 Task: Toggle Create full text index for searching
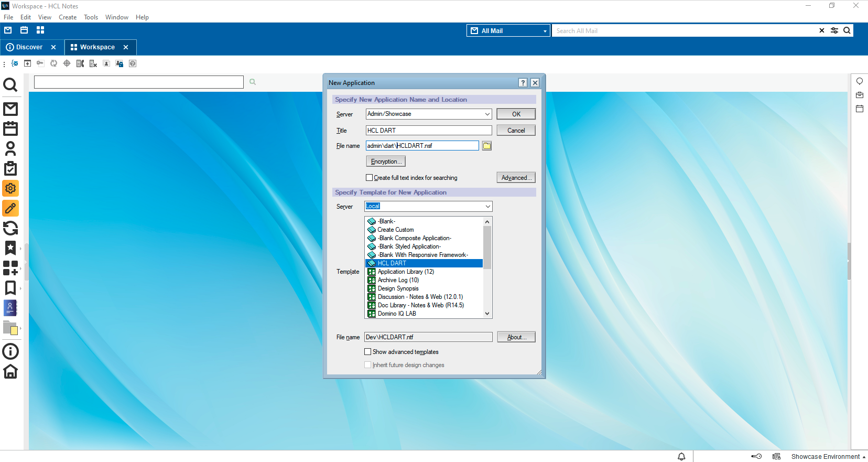tap(369, 178)
